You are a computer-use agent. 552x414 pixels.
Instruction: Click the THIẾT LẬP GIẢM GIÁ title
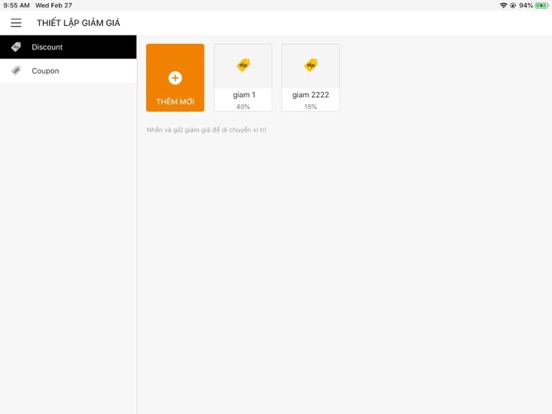point(79,23)
